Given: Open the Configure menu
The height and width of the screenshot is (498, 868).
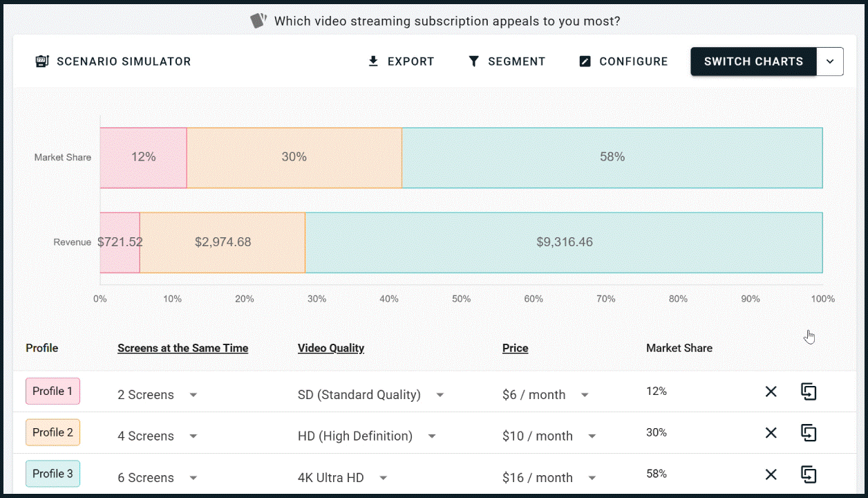Looking at the screenshot, I should tap(623, 61).
